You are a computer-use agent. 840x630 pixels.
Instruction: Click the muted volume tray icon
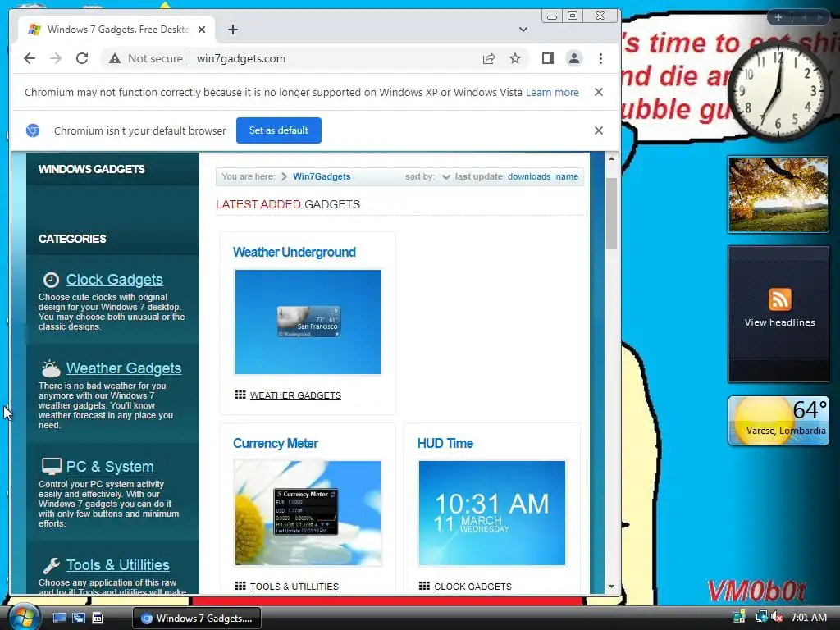[x=777, y=618]
